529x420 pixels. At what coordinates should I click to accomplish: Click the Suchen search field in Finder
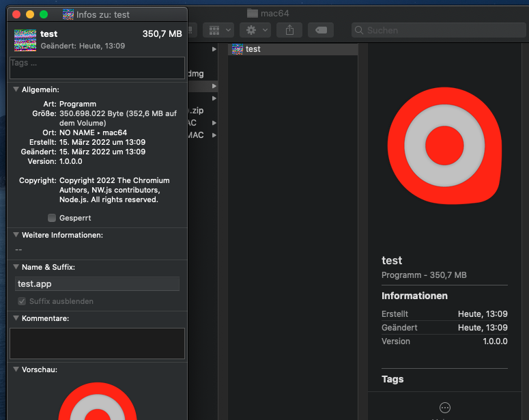click(x=439, y=30)
